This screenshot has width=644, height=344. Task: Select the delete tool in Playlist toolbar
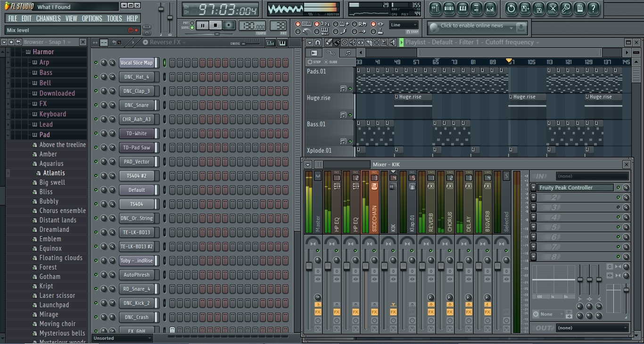pos(345,42)
